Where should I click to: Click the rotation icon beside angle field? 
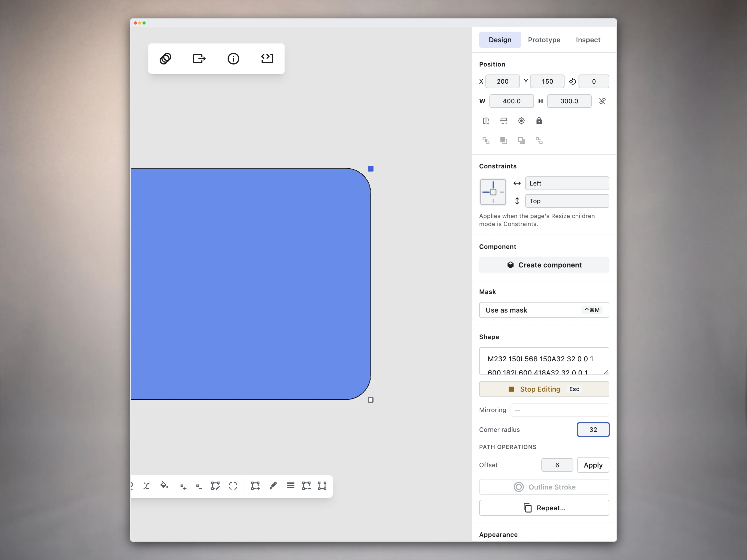point(572,81)
